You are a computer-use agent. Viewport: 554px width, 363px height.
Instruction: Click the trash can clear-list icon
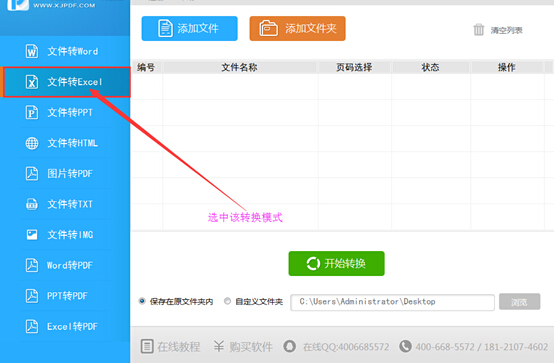coord(479,30)
